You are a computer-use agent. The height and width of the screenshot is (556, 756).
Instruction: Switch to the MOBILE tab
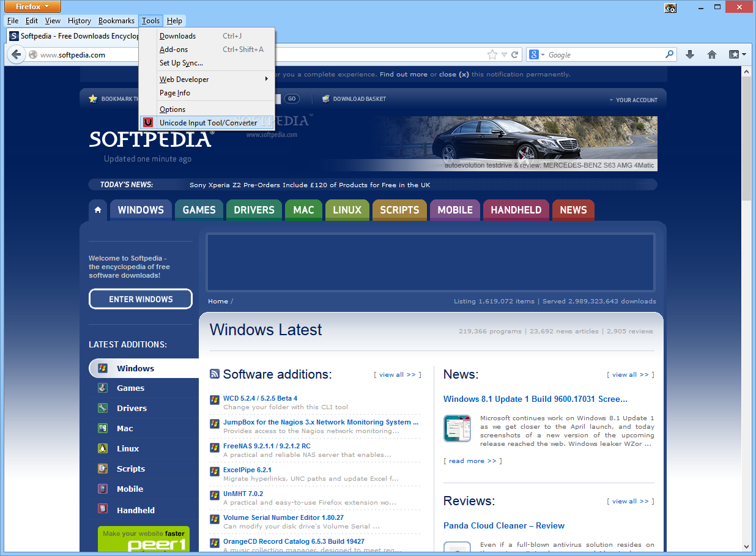(x=455, y=210)
